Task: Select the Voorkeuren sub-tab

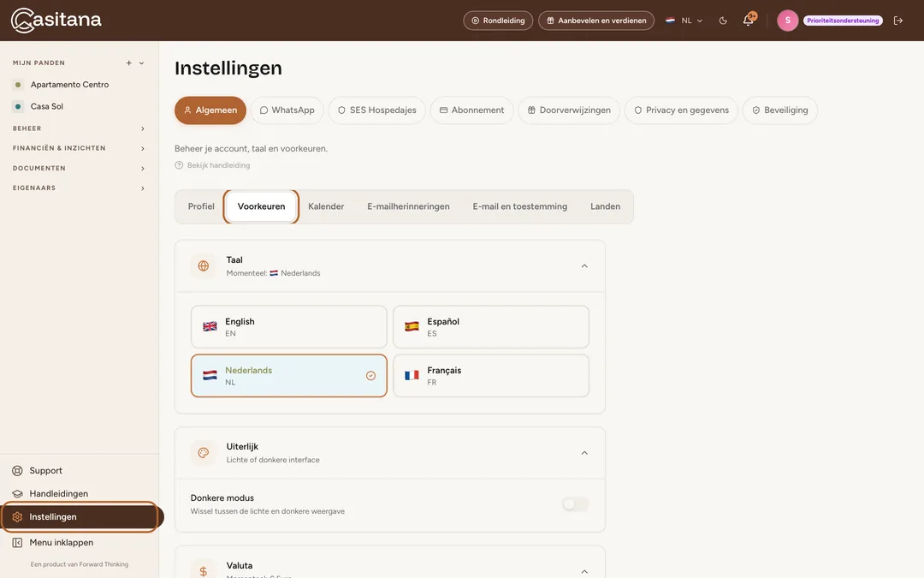Action: coord(261,206)
